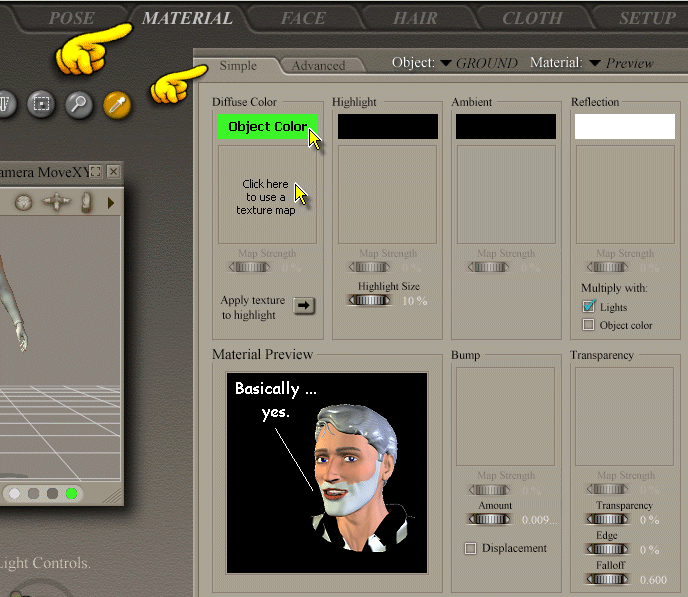Viewport: 688px width, 597px height.
Task: Open the FACE room tab
Action: point(303,18)
